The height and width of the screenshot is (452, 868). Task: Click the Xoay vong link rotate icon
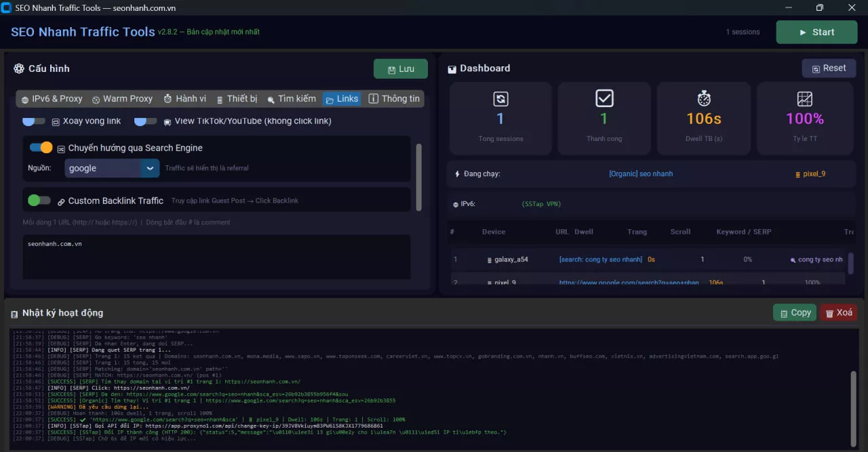point(56,121)
